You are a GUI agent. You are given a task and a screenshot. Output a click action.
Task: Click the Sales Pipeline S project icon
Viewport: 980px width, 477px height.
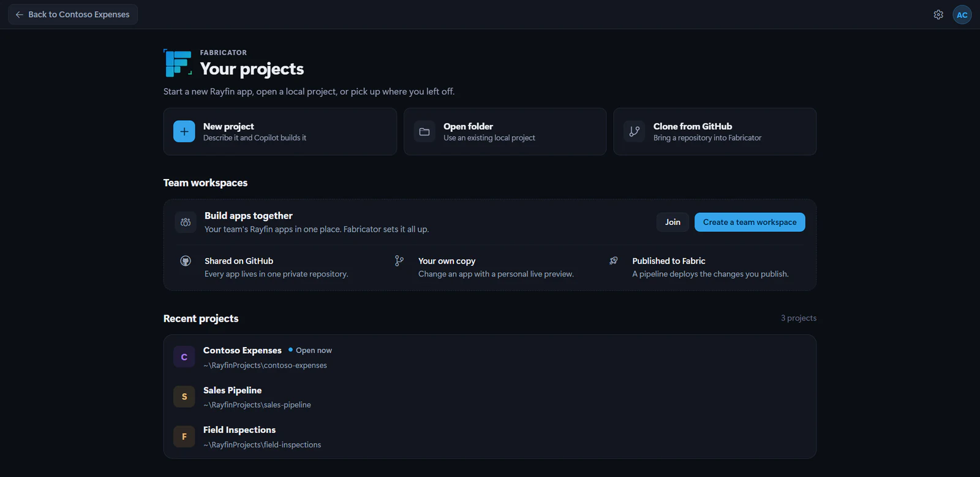pos(184,397)
